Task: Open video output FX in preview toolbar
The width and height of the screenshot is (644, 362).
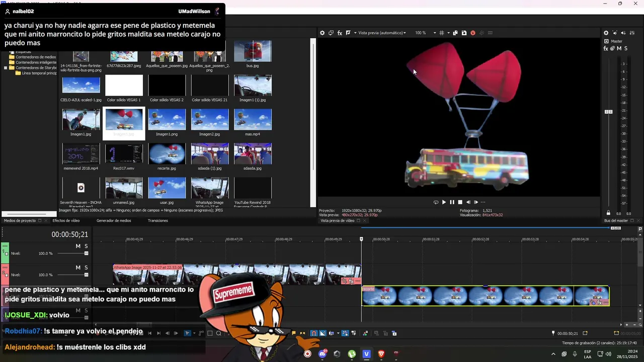Action: [x=340, y=33]
